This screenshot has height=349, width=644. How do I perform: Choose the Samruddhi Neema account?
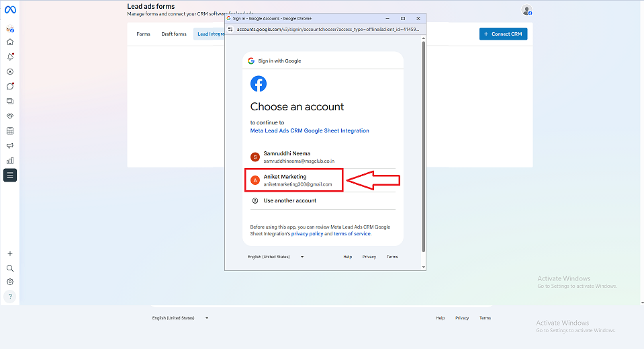[299, 157]
